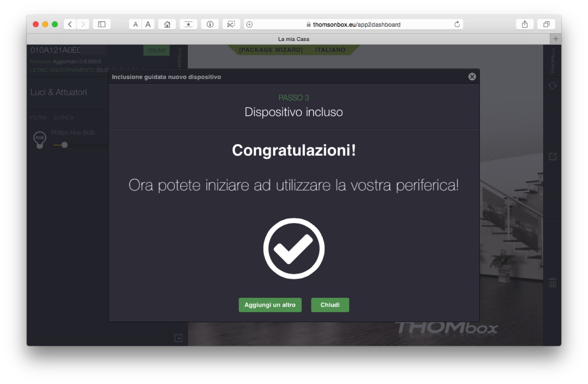Increase text size with large A
Screen dimensions: 588x384
(148, 24)
